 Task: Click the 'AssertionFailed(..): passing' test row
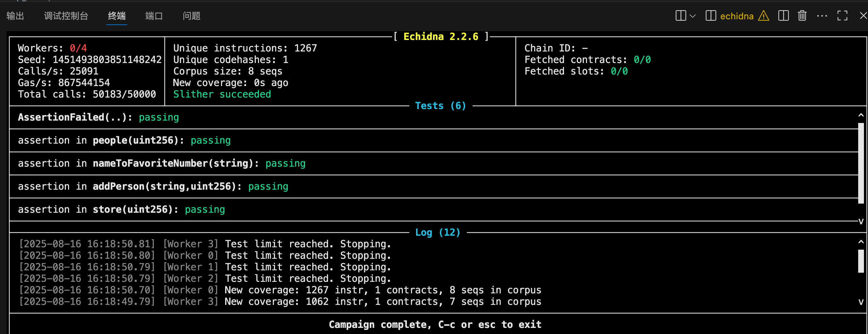click(433, 117)
